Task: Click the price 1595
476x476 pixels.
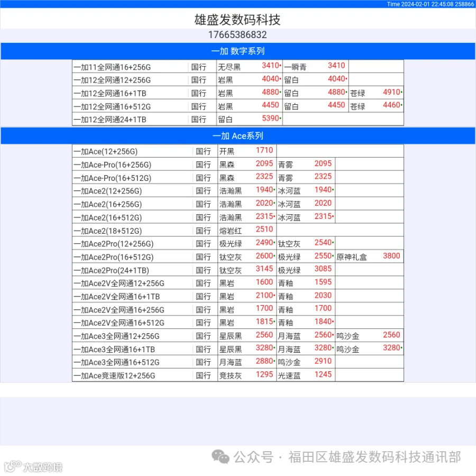Action: click(323, 282)
